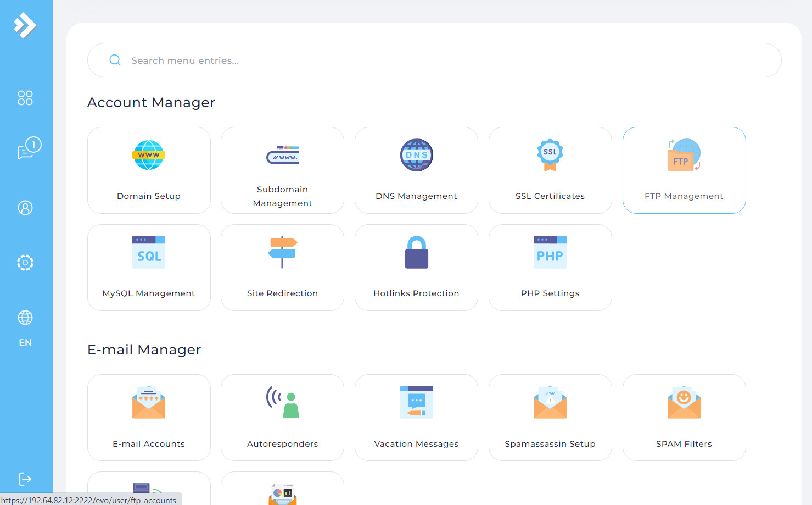
Task: Click the Site Redirection signpost icon
Action: pos(283,252)
